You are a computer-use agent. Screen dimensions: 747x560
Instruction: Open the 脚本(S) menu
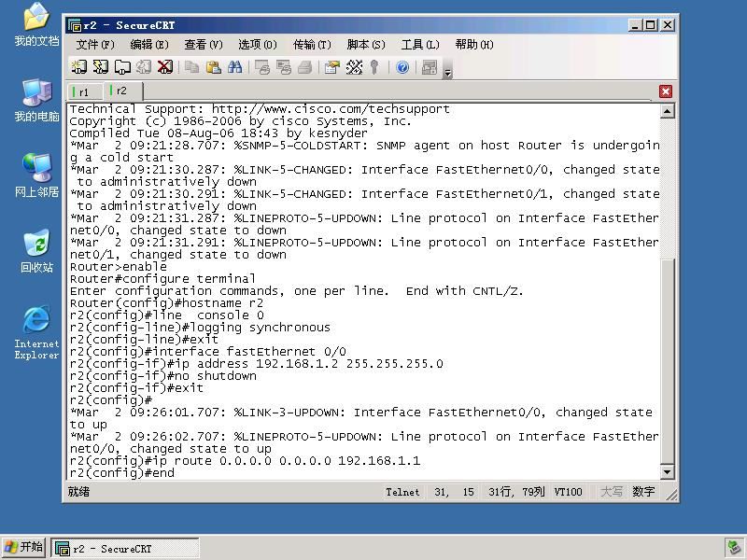(x=366, y=45)
